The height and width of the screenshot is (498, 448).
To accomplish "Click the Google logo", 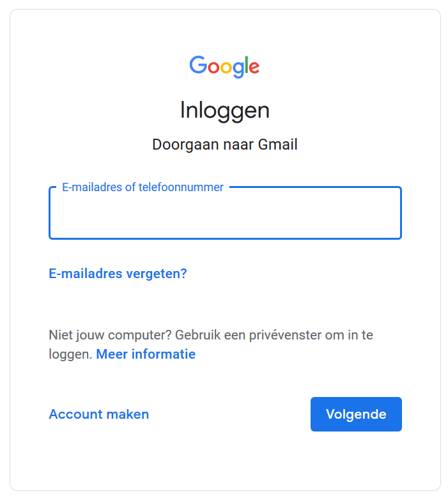I will pyautogui.click(x=224, y=66).
